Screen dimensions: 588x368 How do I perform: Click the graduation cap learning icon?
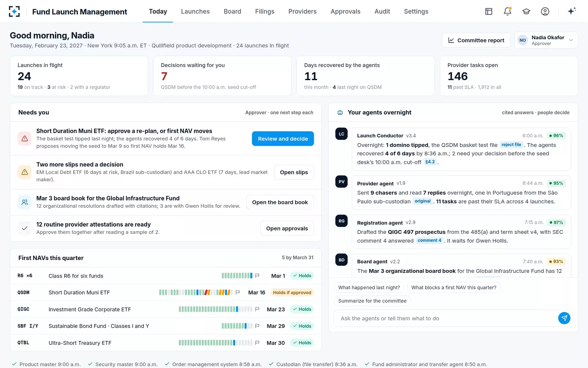pyautogui.click(x=526, y=11)
